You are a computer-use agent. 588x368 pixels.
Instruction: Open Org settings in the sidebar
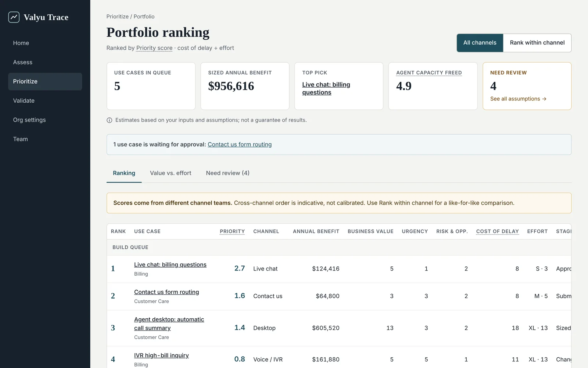coord(45,120)
